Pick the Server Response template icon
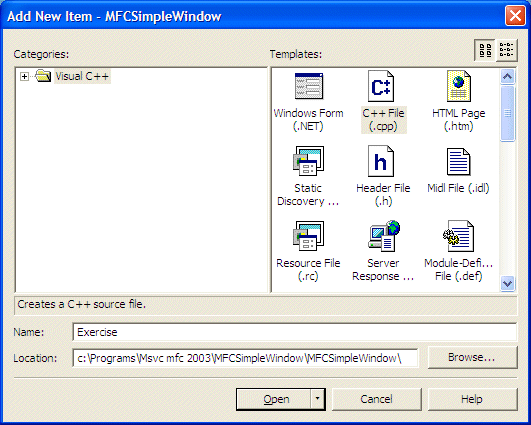Image resolution: width=531 pixels, height=425 pixels. pyautogui.click(x=384, y=236)
